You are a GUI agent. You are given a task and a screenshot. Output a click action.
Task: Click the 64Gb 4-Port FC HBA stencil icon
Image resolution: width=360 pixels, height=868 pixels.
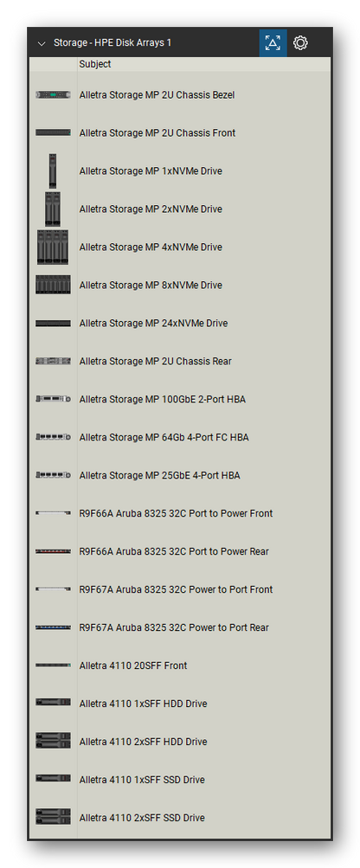pos(53,437)
